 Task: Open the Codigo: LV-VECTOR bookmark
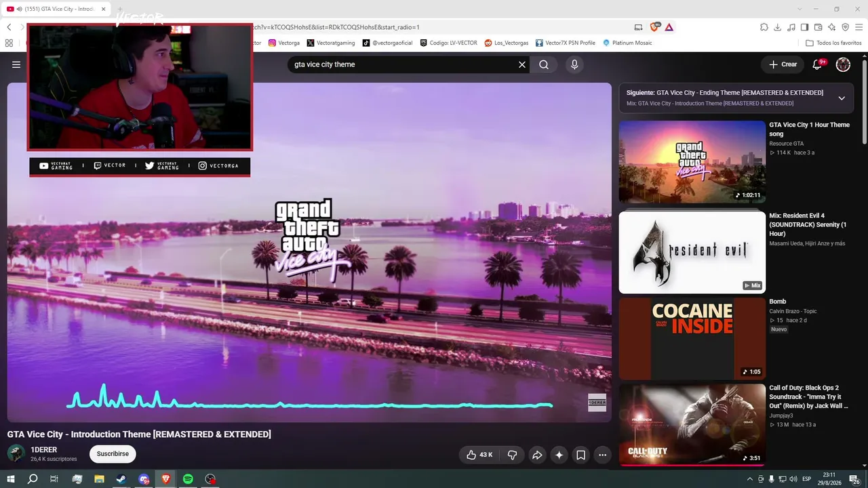click(x=448, y=43)
